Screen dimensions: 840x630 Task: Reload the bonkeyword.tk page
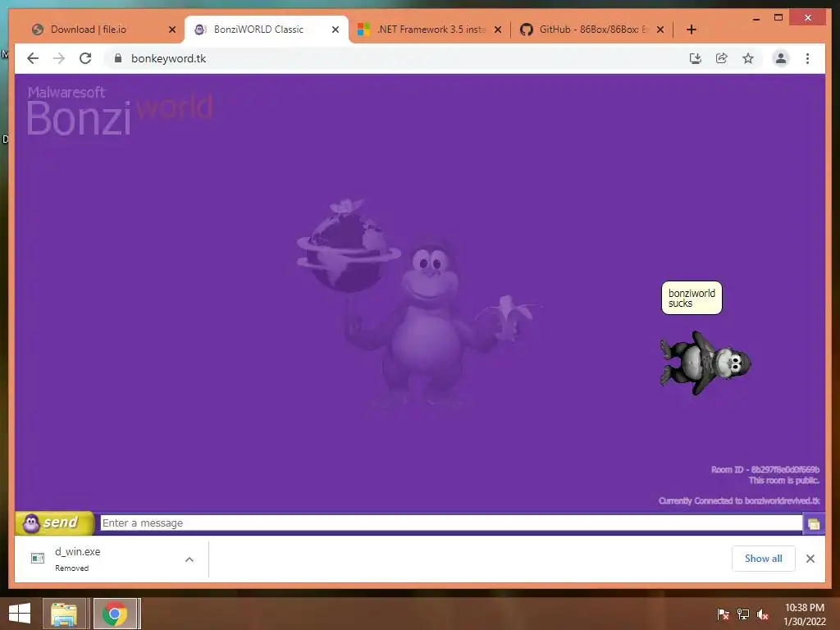point(85,58)
